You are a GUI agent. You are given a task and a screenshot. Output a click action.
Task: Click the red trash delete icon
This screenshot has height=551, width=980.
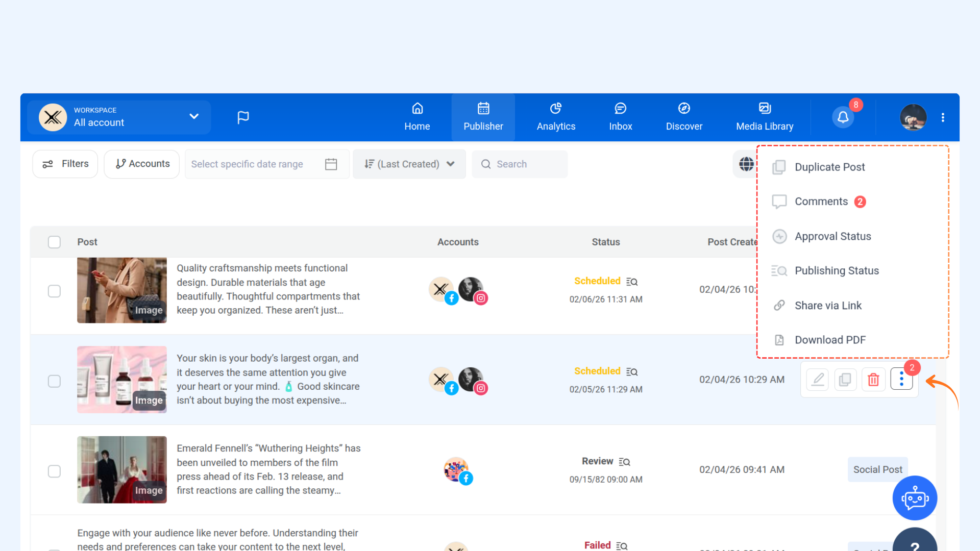873,380
